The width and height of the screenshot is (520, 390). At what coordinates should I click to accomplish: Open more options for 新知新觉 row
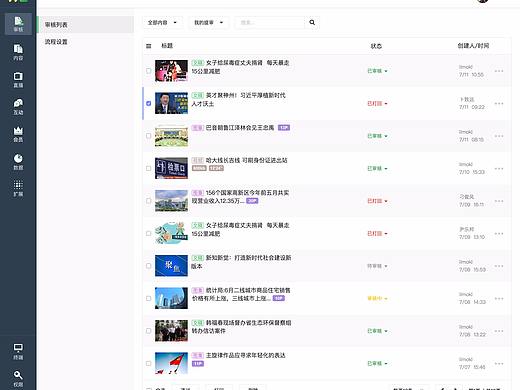(x=499, y=266)
